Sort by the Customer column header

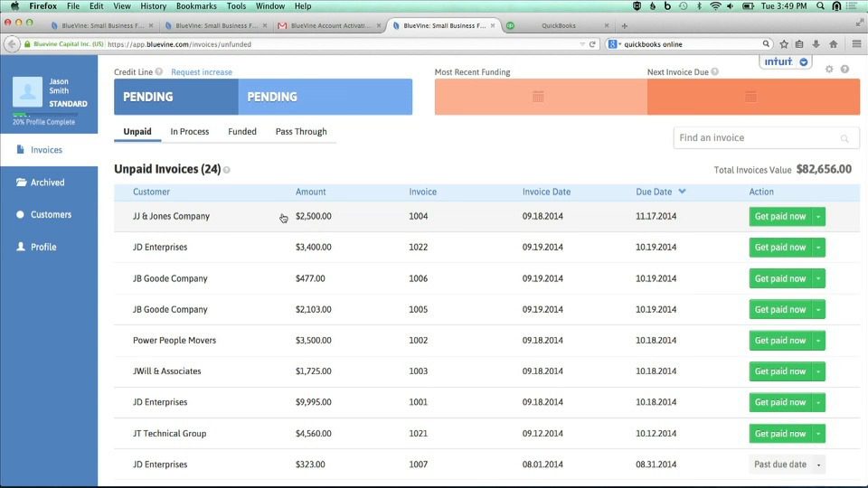151,192
